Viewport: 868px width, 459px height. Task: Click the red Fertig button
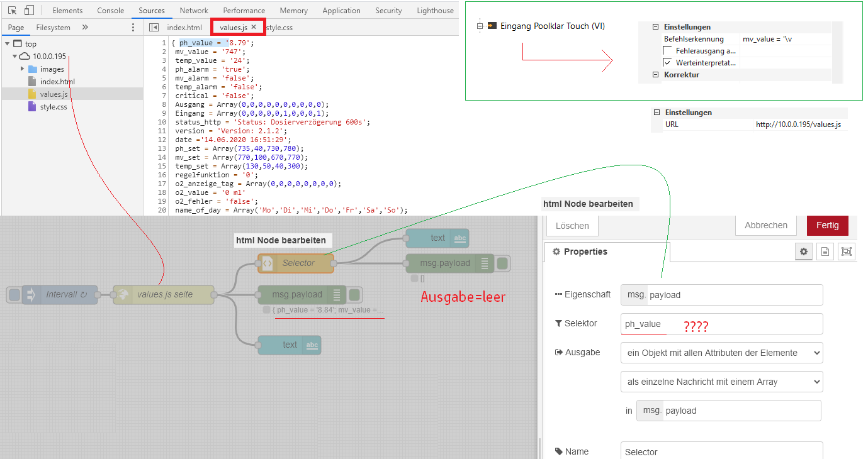pyautogui.click(x=827, y=225)
